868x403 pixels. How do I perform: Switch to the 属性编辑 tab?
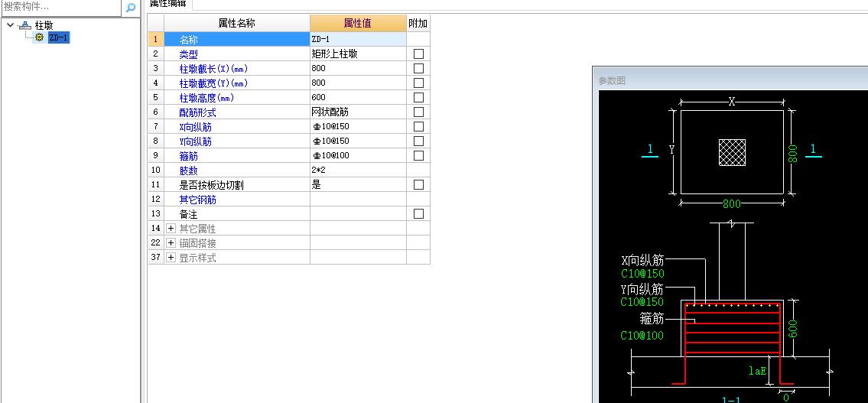167,5
